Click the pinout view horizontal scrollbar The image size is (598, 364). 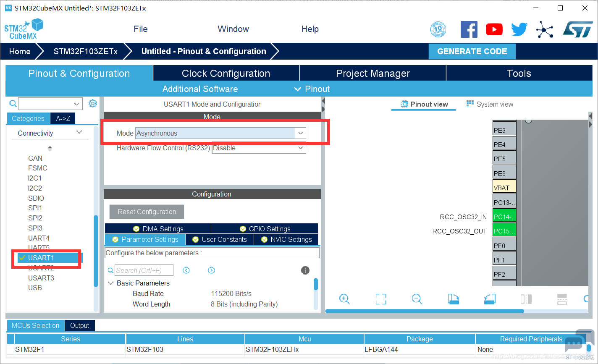click(425, 311)
